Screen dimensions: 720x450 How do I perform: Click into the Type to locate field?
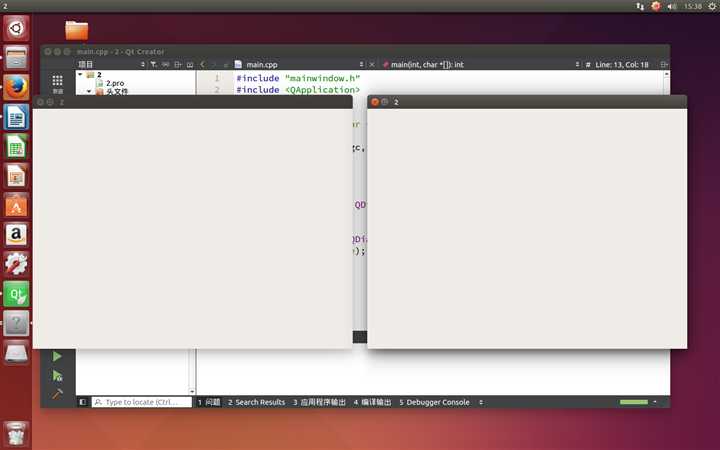coord(141,402)
